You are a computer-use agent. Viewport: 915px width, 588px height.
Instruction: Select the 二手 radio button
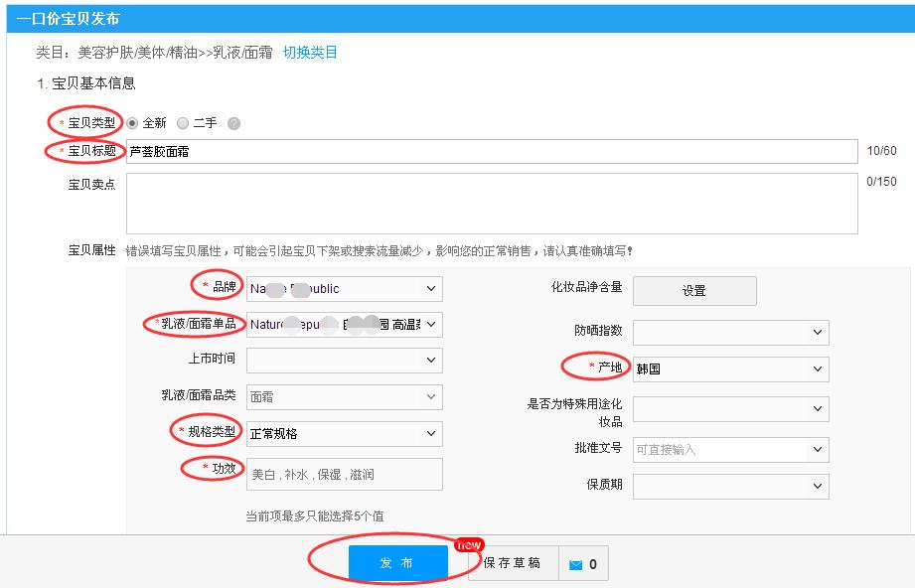pyautogui.click(x=182, y=123)
